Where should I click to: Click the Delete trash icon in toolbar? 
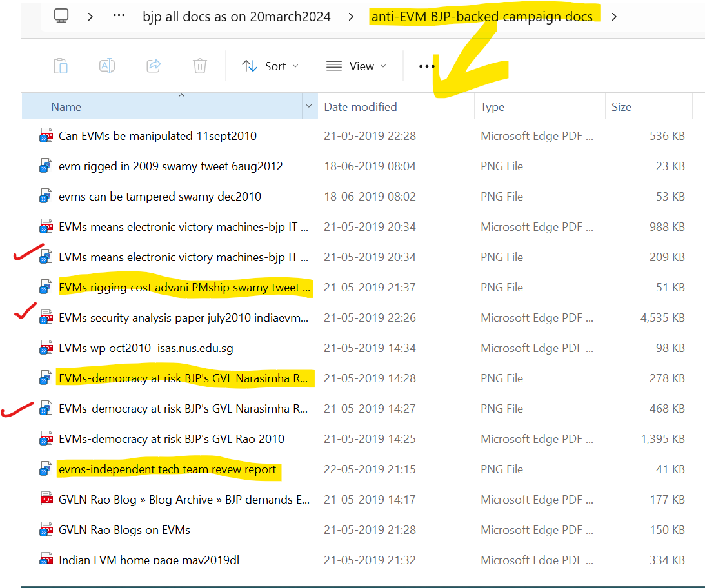(199, 66)
